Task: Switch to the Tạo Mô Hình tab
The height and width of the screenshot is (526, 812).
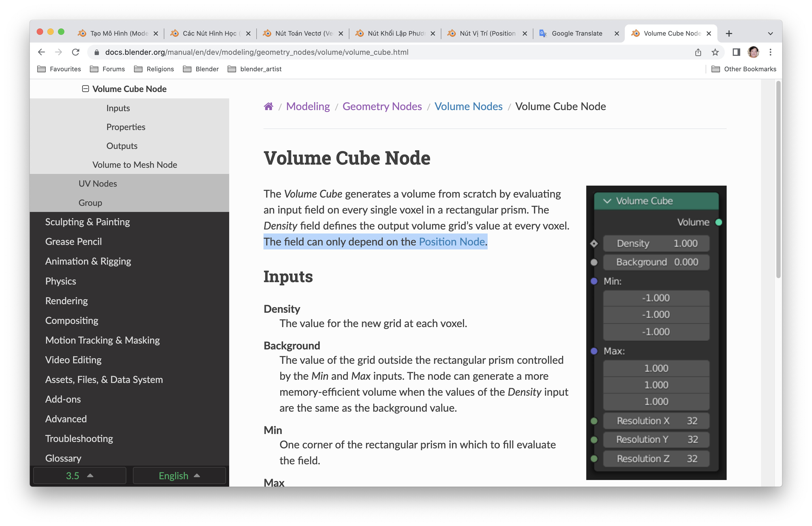Action: coord(118,34)
